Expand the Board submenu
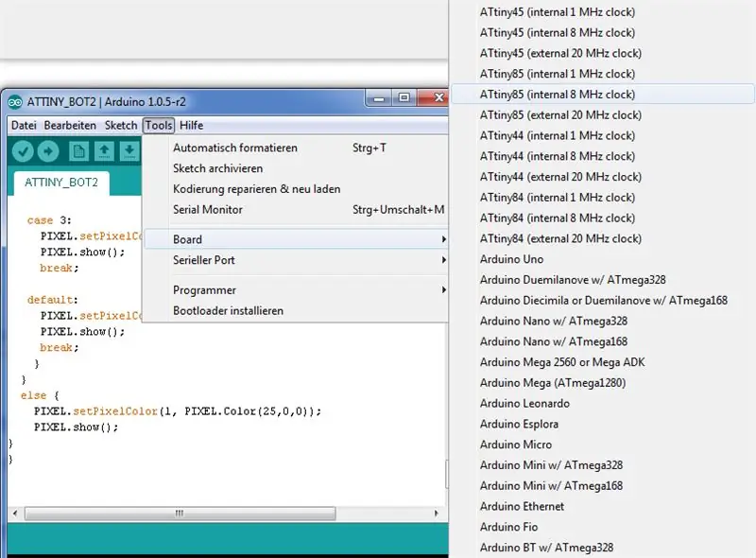Viewport: 756px width, 558px height. coord(296,239)
